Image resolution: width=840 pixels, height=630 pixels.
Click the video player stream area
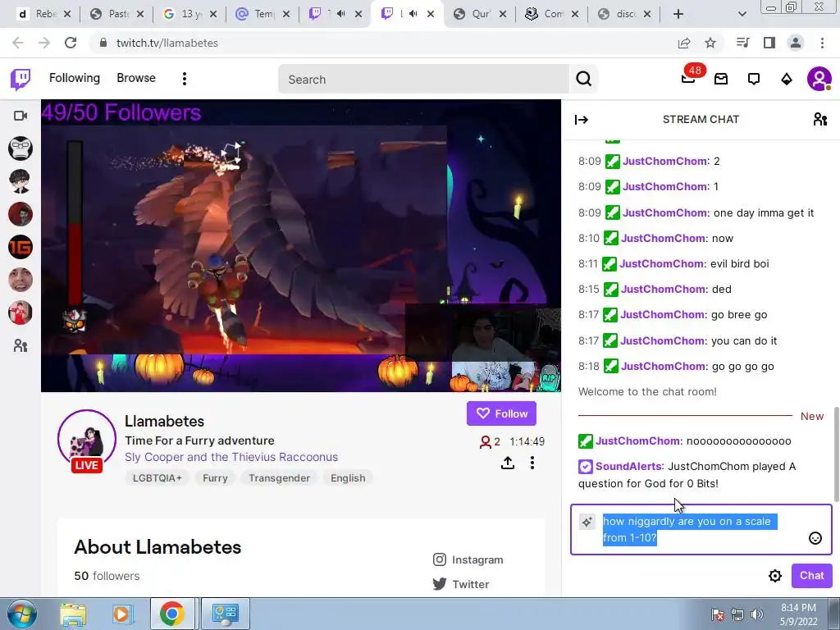coord(300,245)
